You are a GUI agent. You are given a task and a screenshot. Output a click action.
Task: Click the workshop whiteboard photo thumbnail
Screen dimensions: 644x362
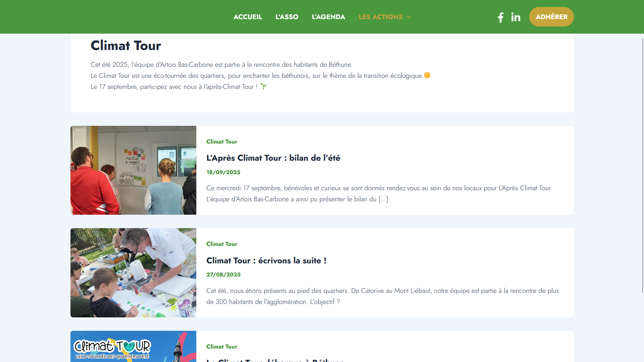click(133, 170)
